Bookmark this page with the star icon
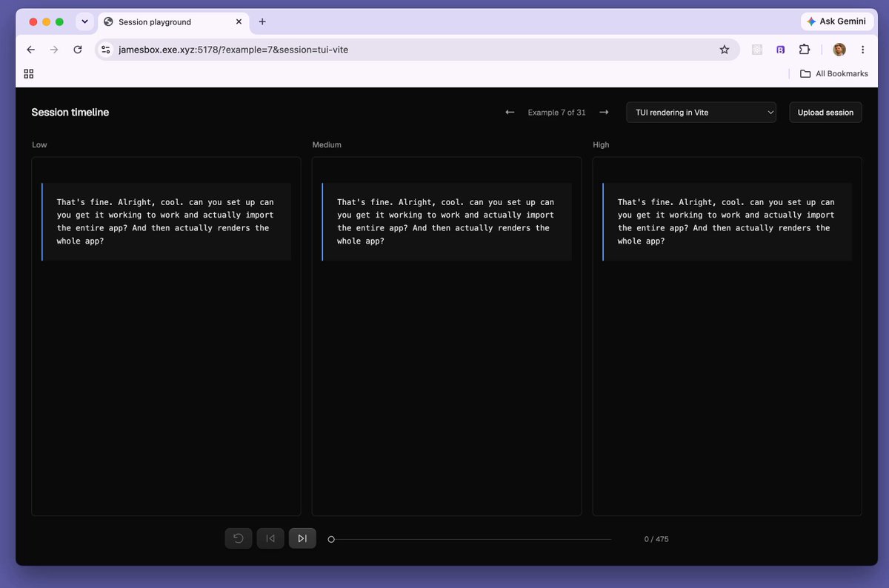The height and width of the screenshot is (588, 889). 725,50
